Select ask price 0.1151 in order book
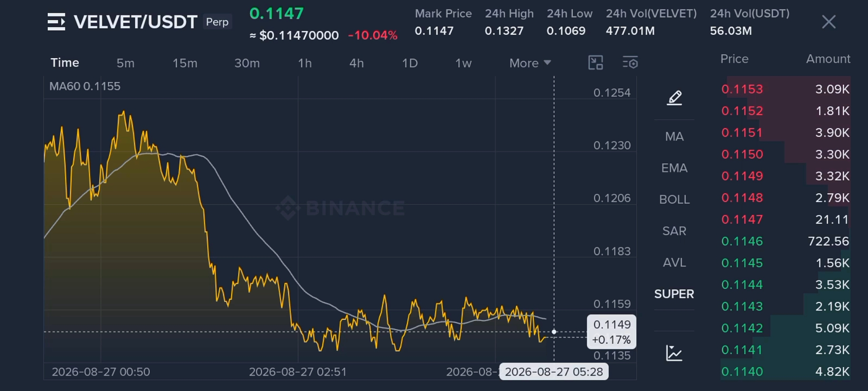868x391 pixels. pos(742,132)
